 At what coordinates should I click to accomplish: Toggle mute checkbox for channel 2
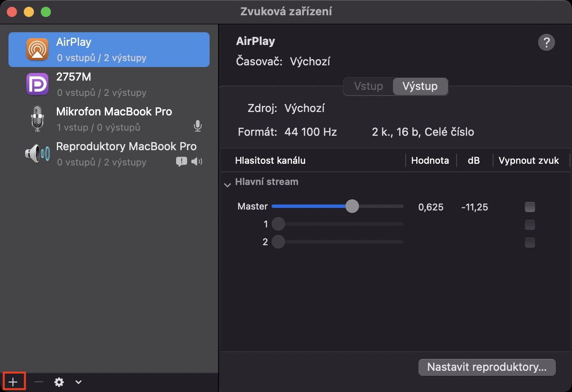click(x=530, y=242)
